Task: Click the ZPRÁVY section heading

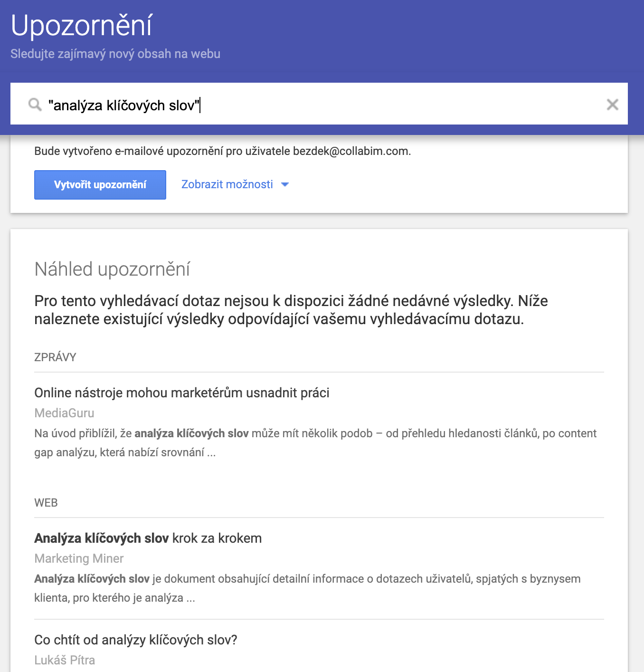Action: click(x=55, y=357)
